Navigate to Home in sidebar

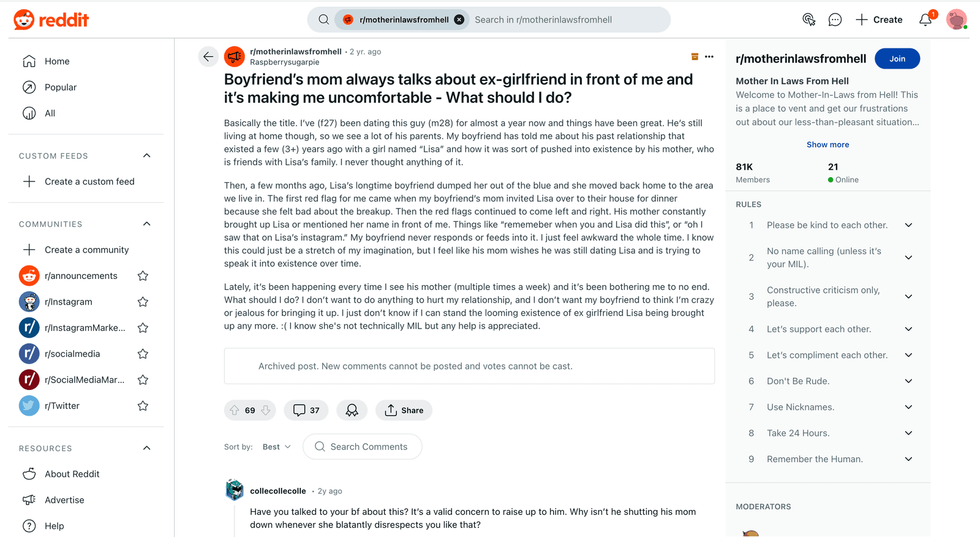click(57, 61)
